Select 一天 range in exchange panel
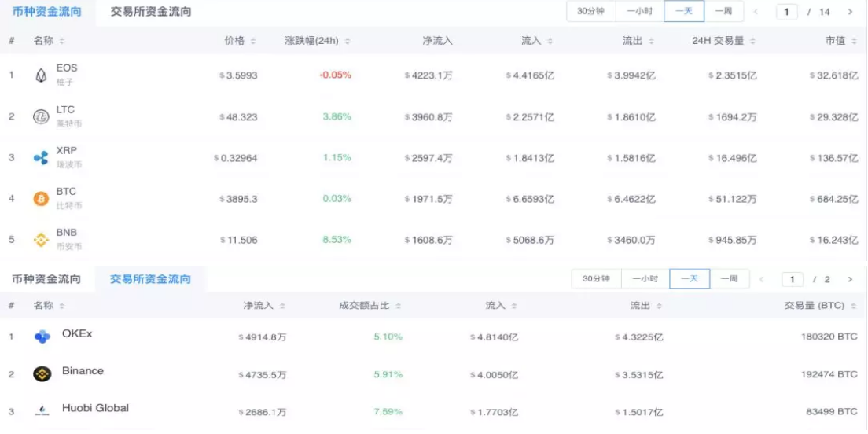868x434 pixels. click(x=690, y=279)
